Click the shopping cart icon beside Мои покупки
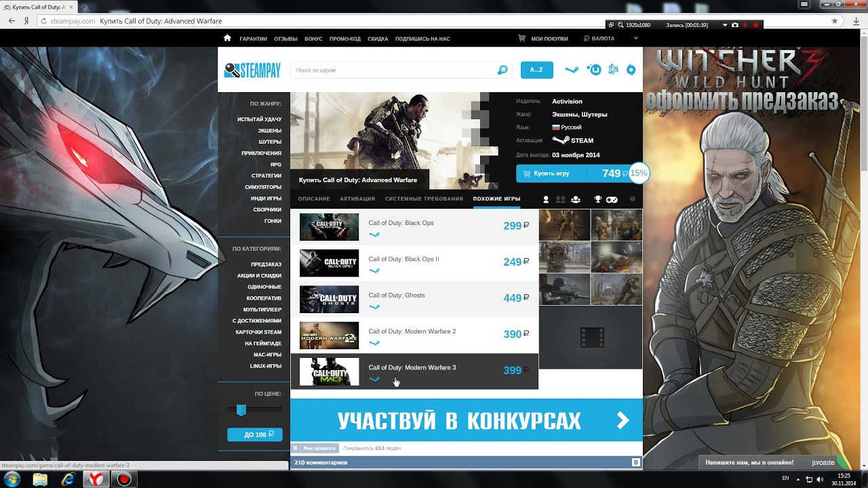This screenshot has height=488, width=868. [x=521, y=39]
